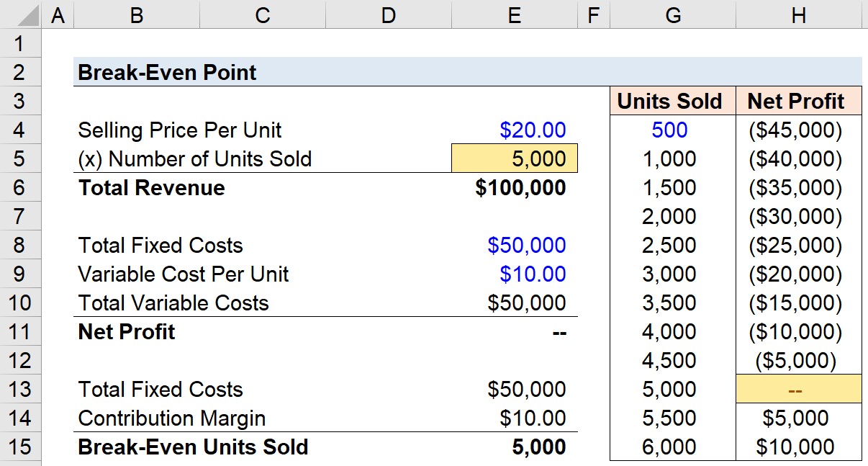Viewport: 868px width, 466px height.
Task: Click the $50,000 fixed costs input in row 8
Action: coord(527,245)
